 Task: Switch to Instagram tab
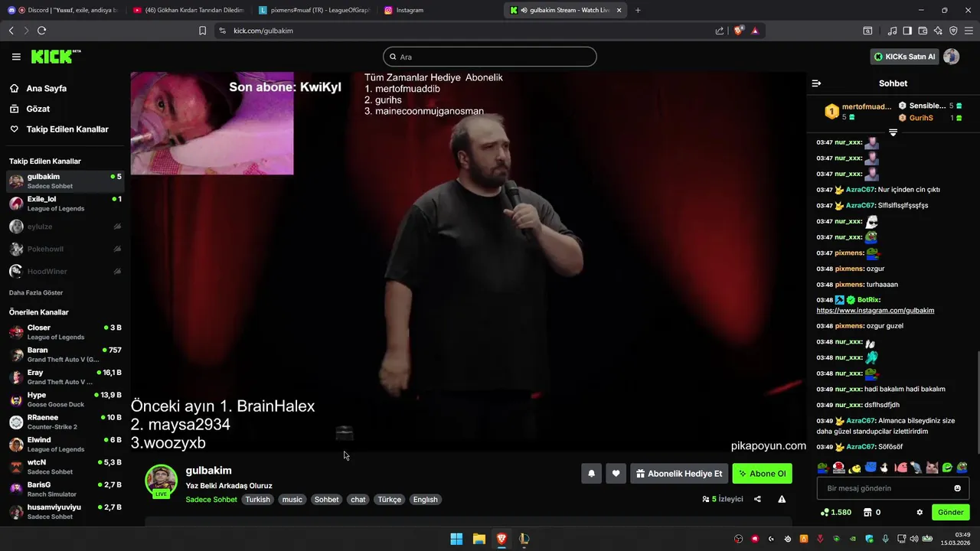pyautogui.click(x=440, y=10)
